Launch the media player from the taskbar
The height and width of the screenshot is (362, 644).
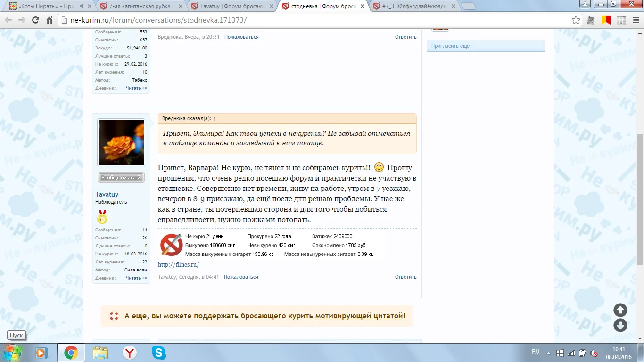click(x=41, y=353)
